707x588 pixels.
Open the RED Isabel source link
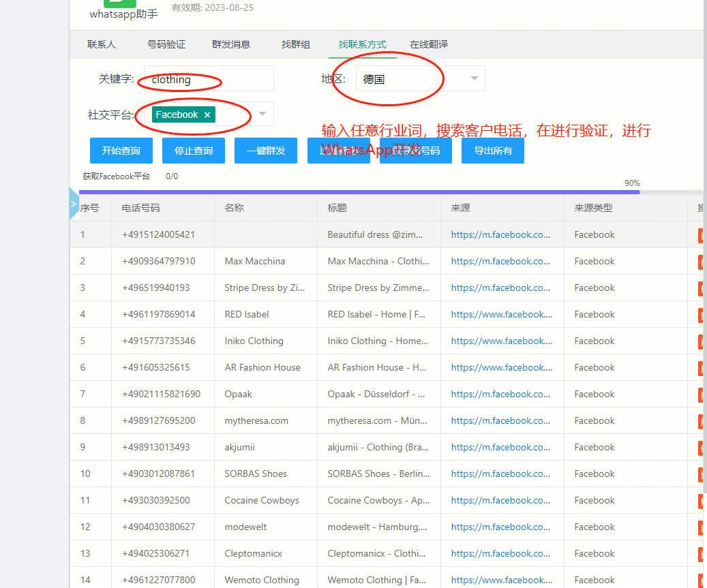[501, 315]
